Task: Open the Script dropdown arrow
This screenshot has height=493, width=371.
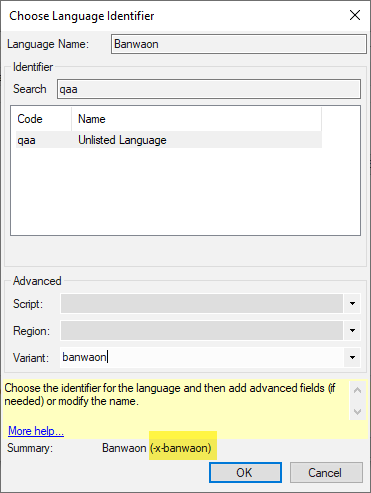Action: [x=352, y=303]
